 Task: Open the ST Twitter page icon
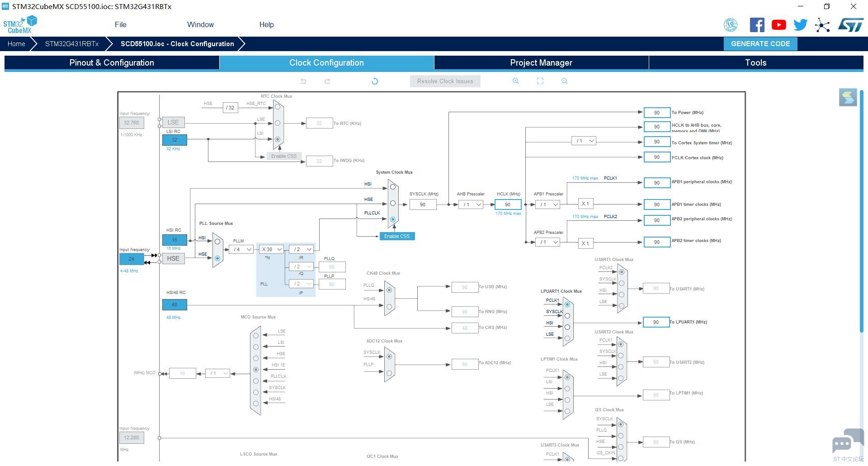[800, 25]
